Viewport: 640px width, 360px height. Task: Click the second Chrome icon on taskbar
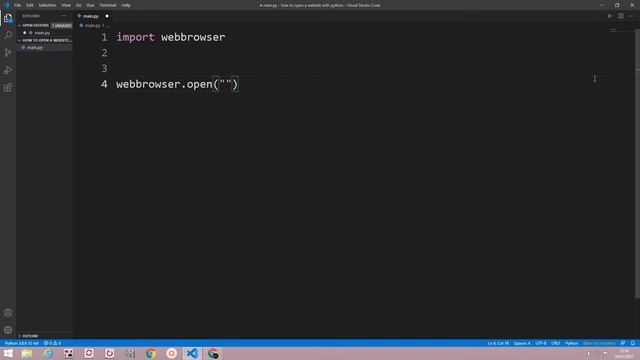tap(213, 353)
